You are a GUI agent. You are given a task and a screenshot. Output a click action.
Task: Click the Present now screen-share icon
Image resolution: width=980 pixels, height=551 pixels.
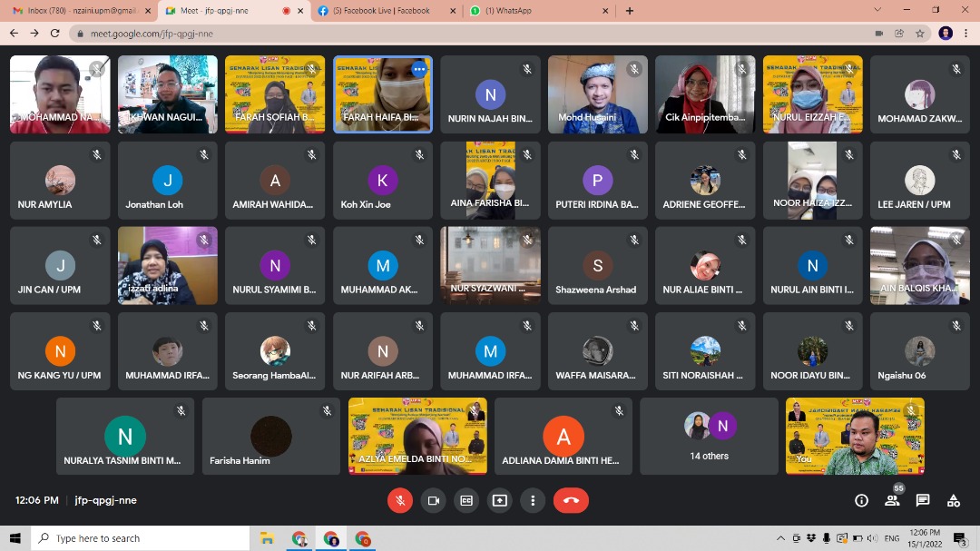(500, 500)
